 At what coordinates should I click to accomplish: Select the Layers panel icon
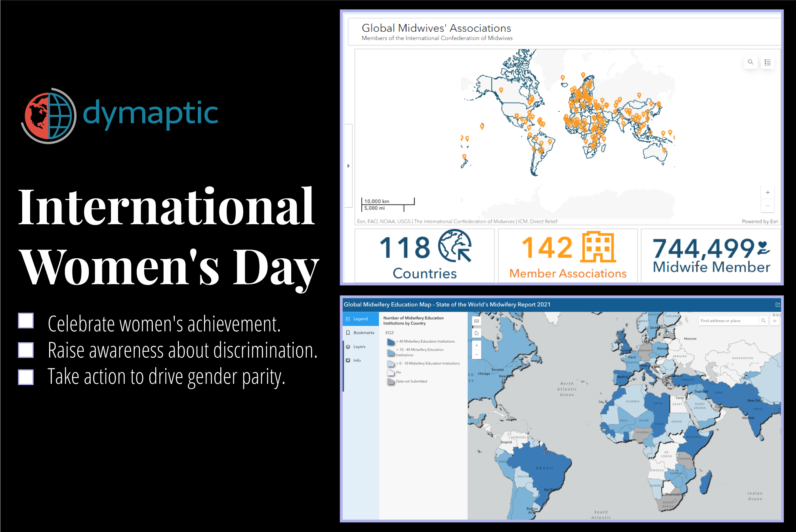coord(347,346)
